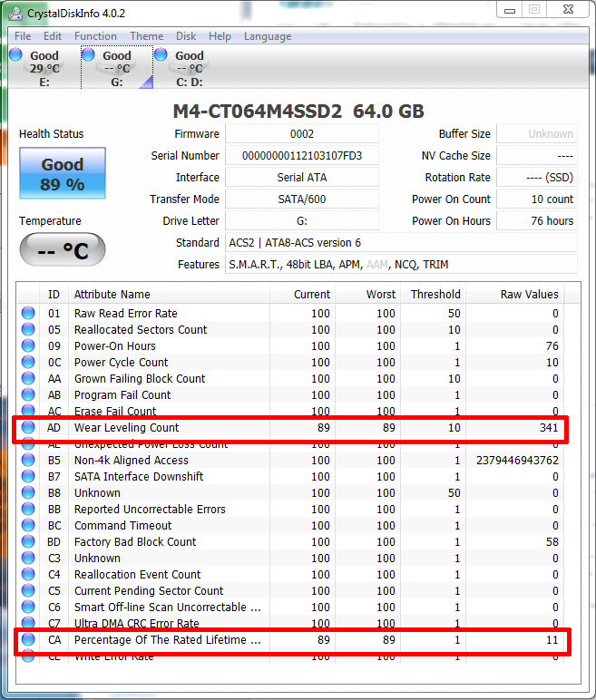Click status orb of Reallocated Sectors Count row
Screen dimensions: 596x700
pos(28,329)
